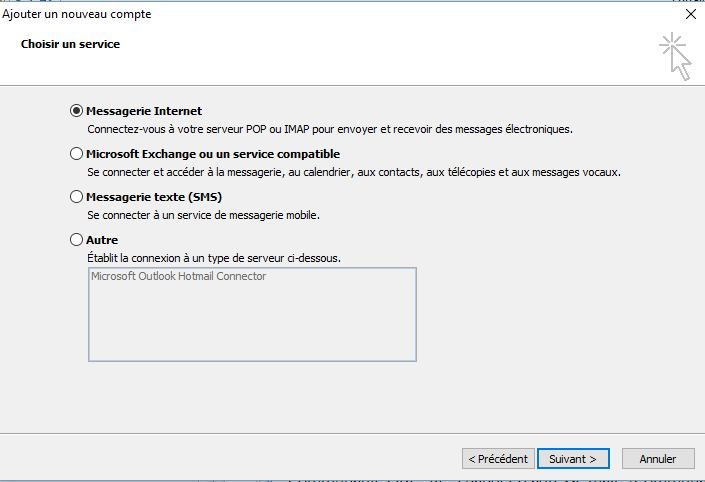Go back with the Précédent button
Screen dimensions: 705x482
497,459
